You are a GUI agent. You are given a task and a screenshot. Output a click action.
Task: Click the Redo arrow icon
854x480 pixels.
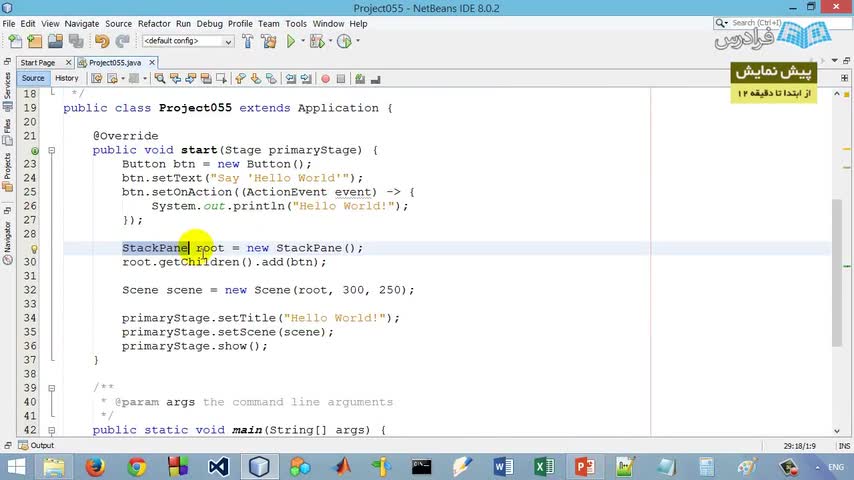point(123,41)
